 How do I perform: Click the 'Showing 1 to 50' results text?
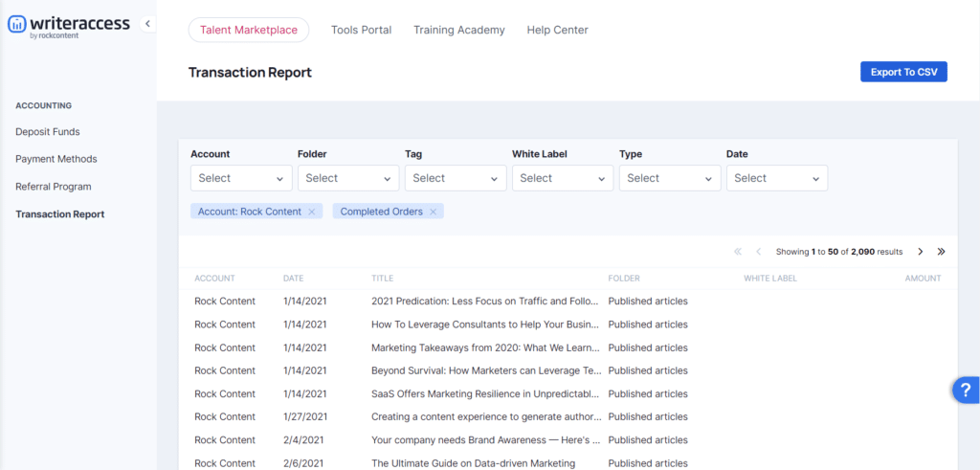point(839,252)
